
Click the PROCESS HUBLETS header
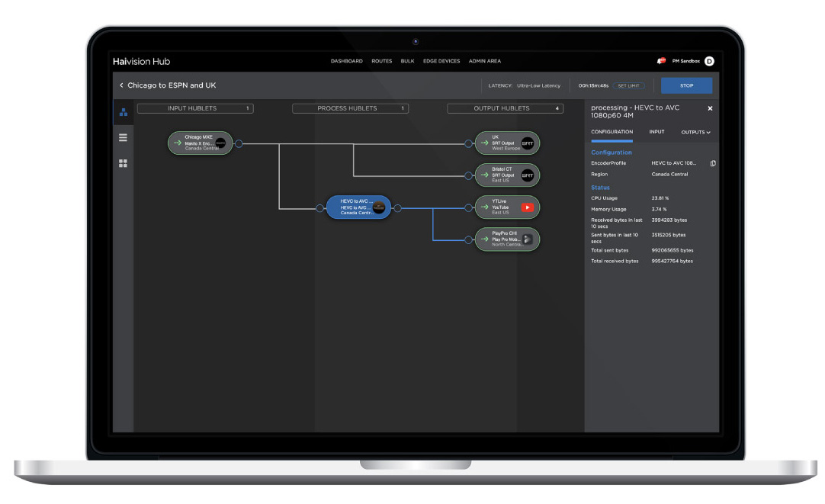pyautogui.click(x=351, y=108)
